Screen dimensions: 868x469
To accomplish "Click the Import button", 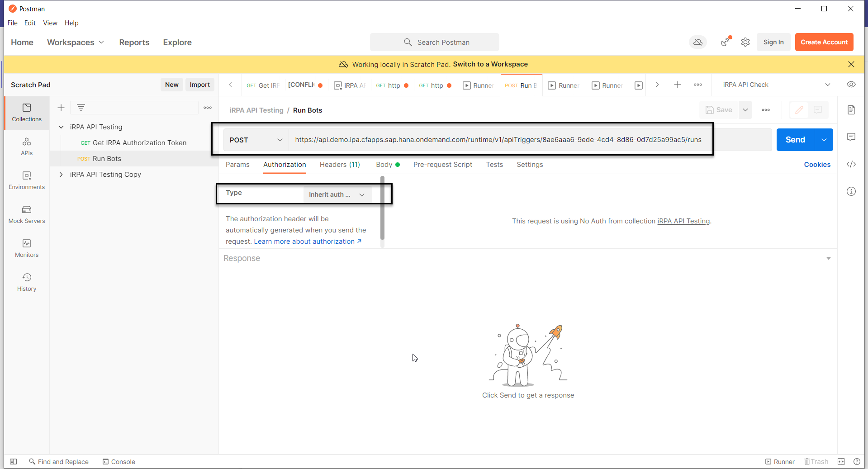I will pos(200,85).
